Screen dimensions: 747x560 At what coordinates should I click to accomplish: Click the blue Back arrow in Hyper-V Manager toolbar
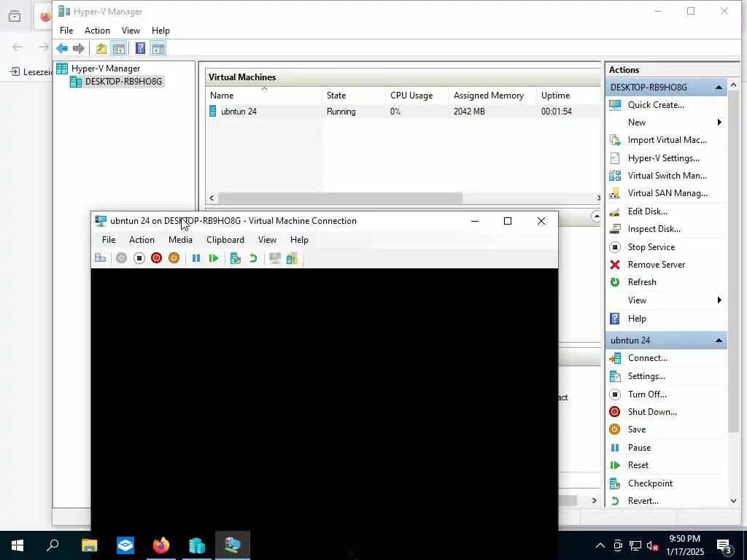(x=62, y=49)
